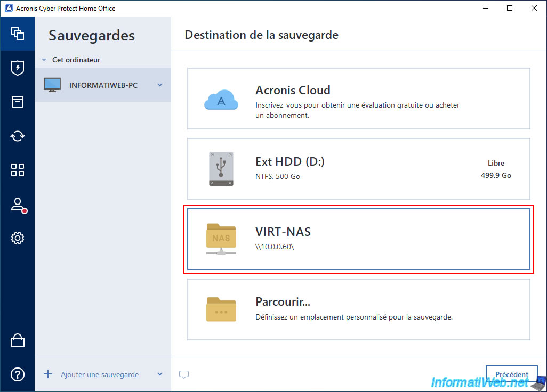Click Ajouter une sauvegarde
Screen dimensions: 547x392
click(100, 374)
